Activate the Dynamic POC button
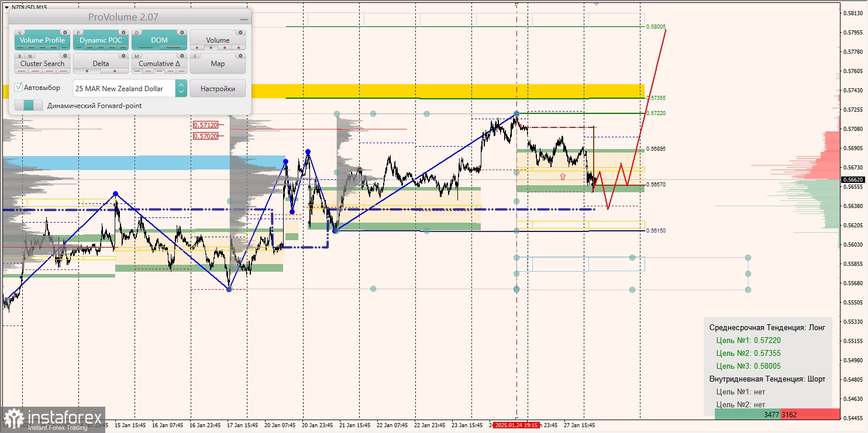The height and width of the screenshot is (433, 868). [x=101, y=40]
